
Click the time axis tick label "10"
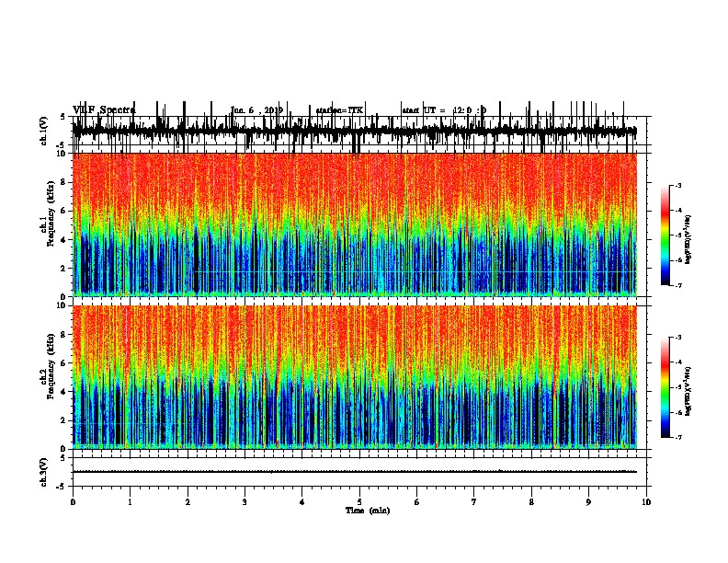[x=646, y=502]
